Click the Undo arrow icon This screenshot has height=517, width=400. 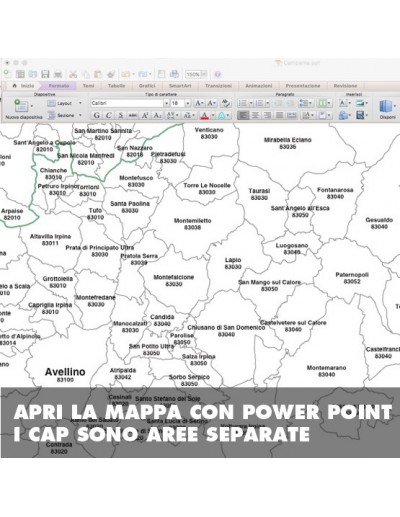126,74
